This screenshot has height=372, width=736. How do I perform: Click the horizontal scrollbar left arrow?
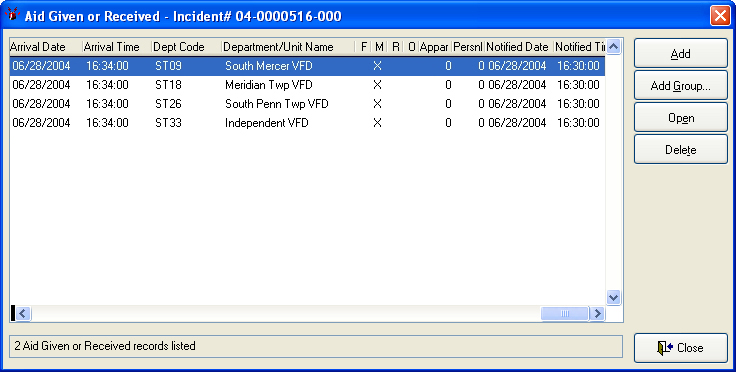pos(23,313)
